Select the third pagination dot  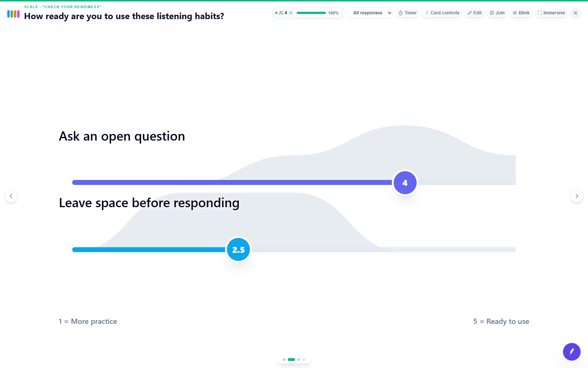(x=299, y=360)
